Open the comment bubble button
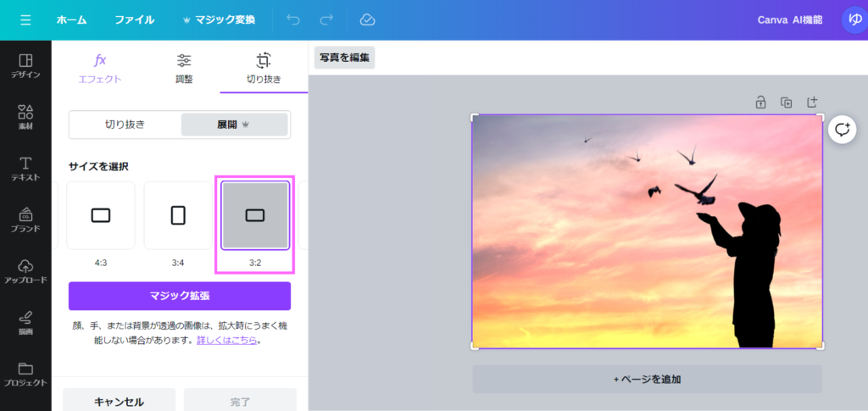Viewport: 868px width, 411px height. pyautogui.click(x=842, y=130)
